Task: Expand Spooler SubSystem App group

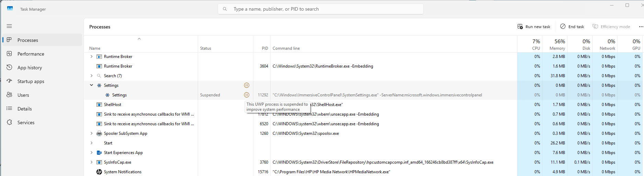Action: (x=91, y=133)
